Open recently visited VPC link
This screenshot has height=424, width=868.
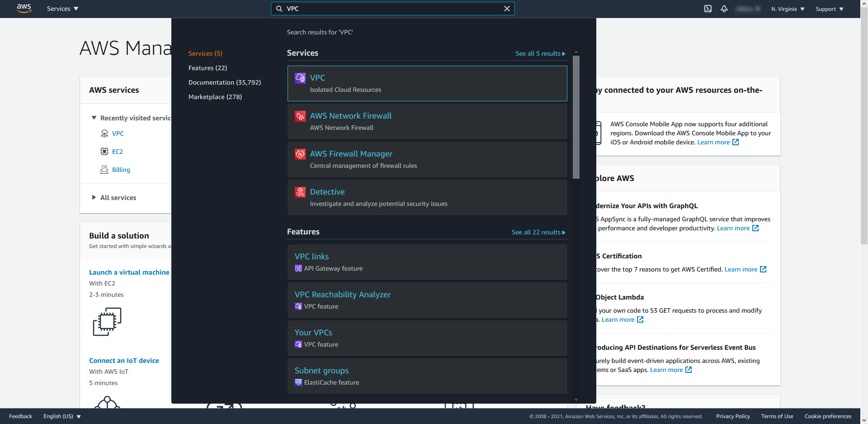118,133
